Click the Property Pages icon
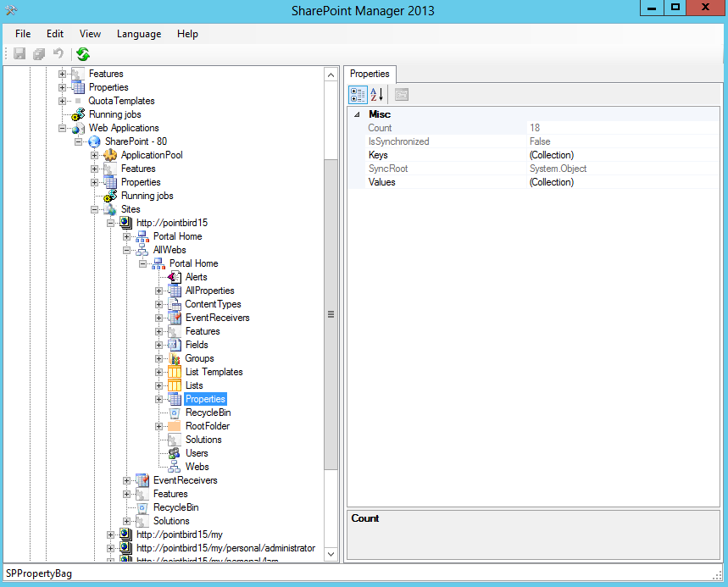 402,94
